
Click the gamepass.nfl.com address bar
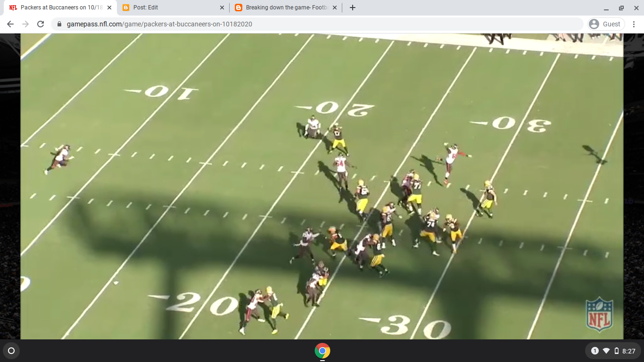pos(189,24)
